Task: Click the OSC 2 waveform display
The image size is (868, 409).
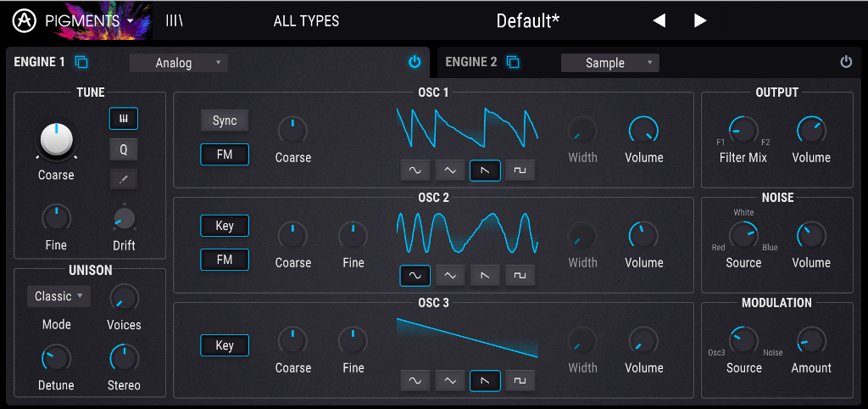Action: tap(467, 233)
